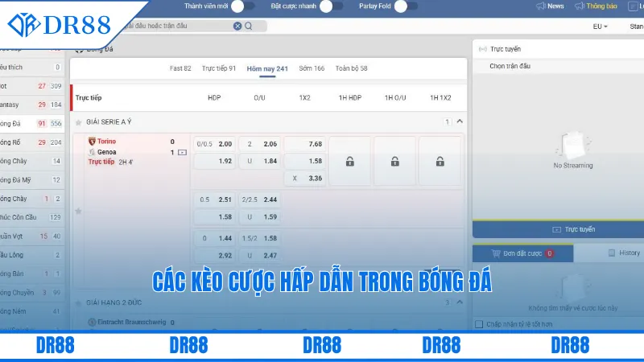Clear the search field with the X icon

237,26
